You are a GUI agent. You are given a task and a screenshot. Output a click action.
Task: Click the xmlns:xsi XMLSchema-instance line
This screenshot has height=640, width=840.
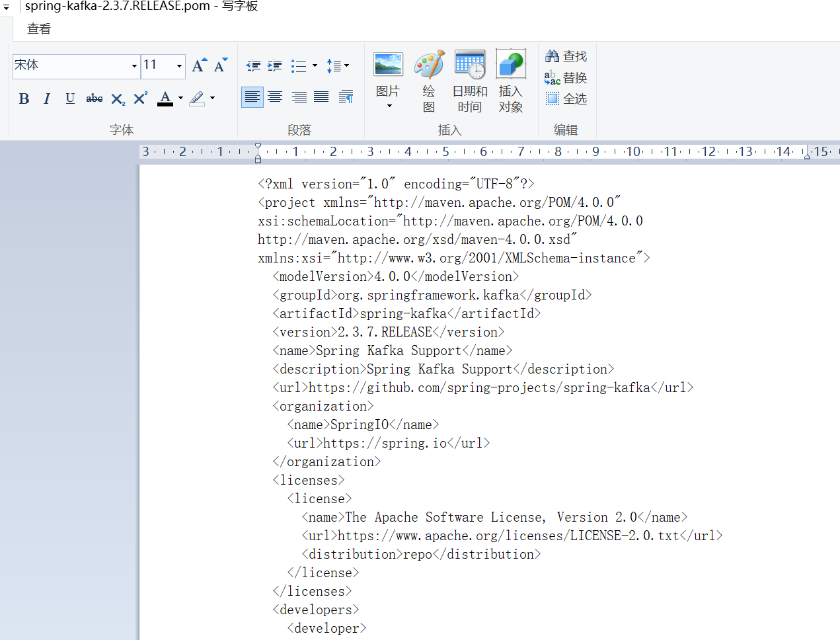click(454, 258)
